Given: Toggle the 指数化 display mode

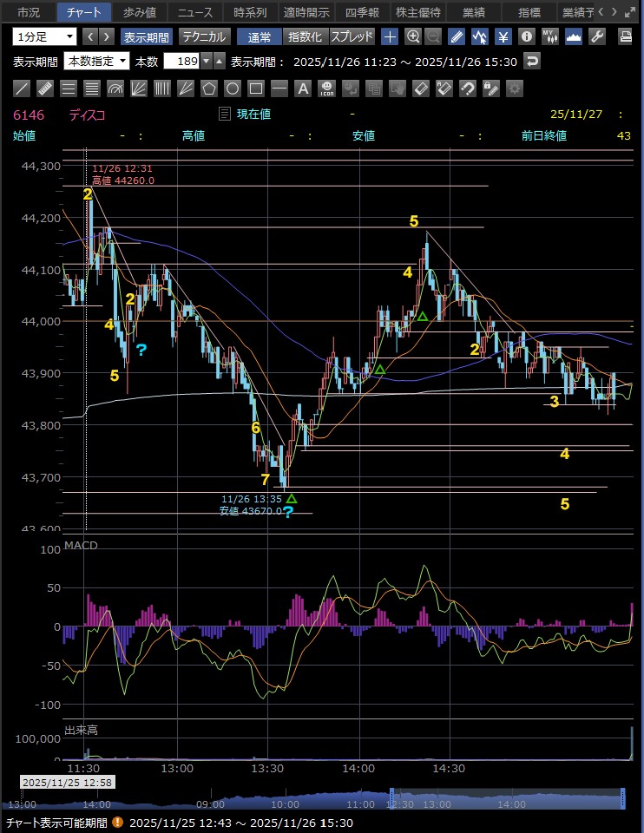Looking at the screenshot, I should pyautogui.click(x=305, y=36).
